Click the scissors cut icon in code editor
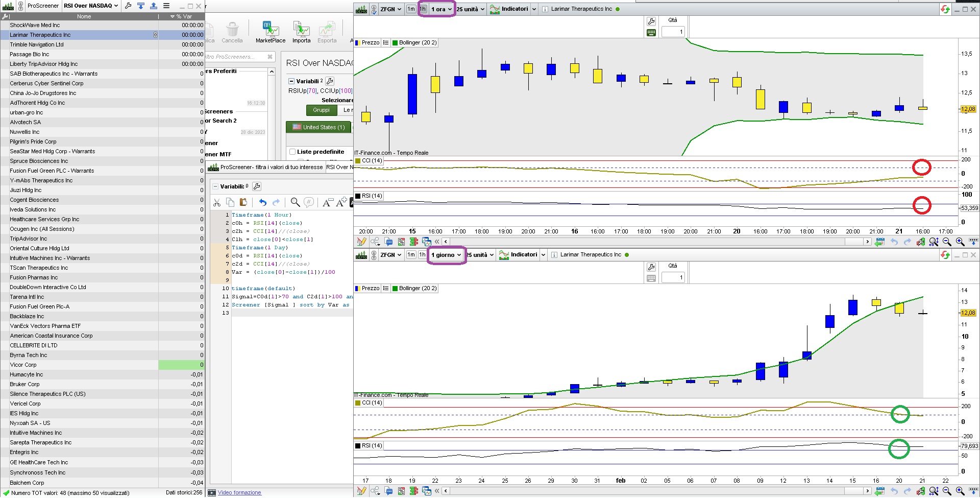The height and width of the screenshot is (498, 980). click(217, 203)
